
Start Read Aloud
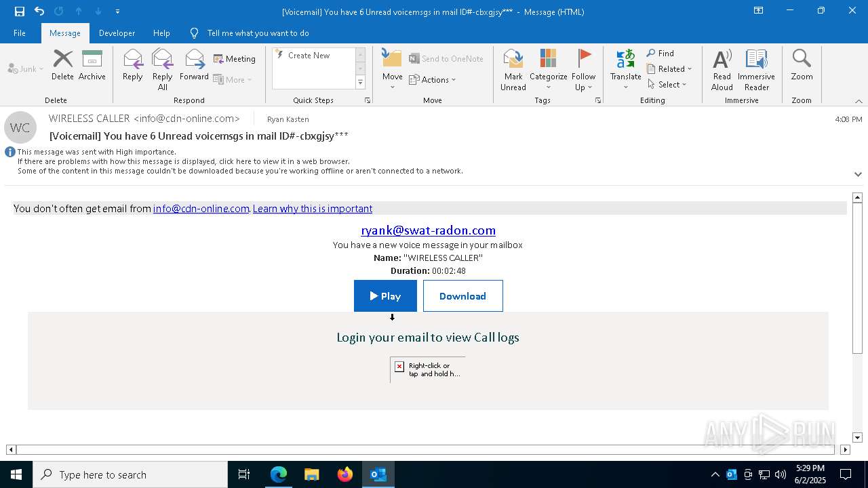pos(722,70)
